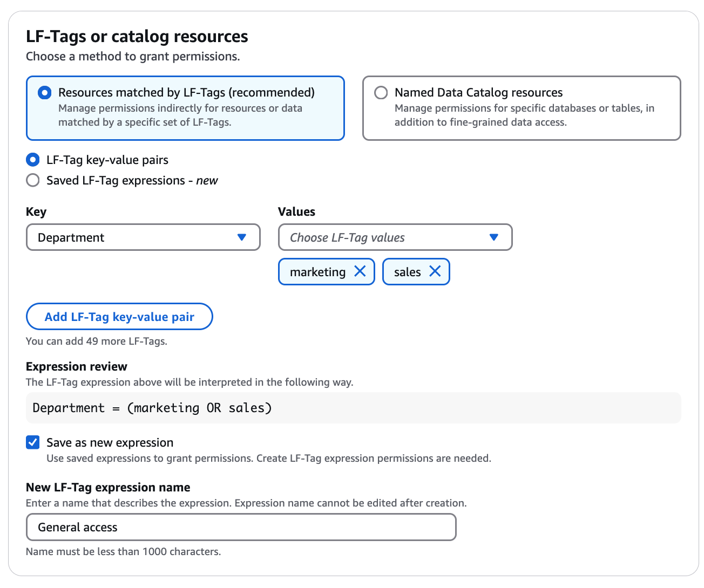This screenshot has width=704, height=588.
Task: Remove the marketing tag value
Action: click(x=360, y=271)
